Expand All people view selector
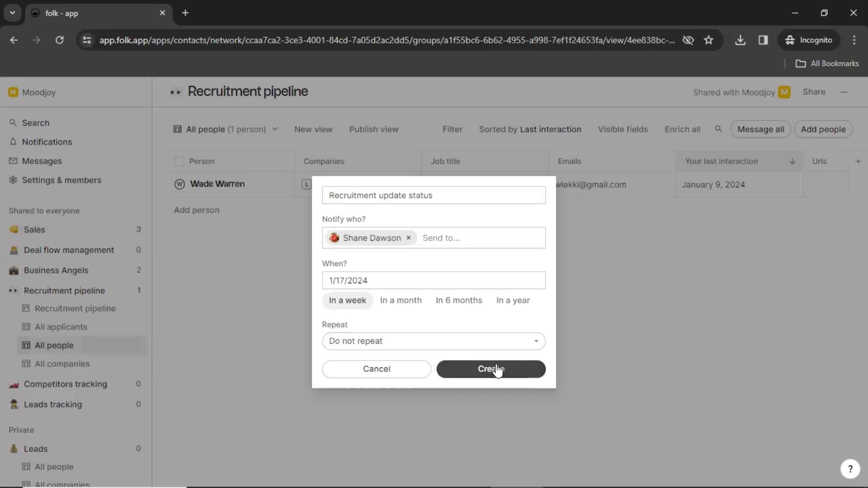 coord(275,129)
